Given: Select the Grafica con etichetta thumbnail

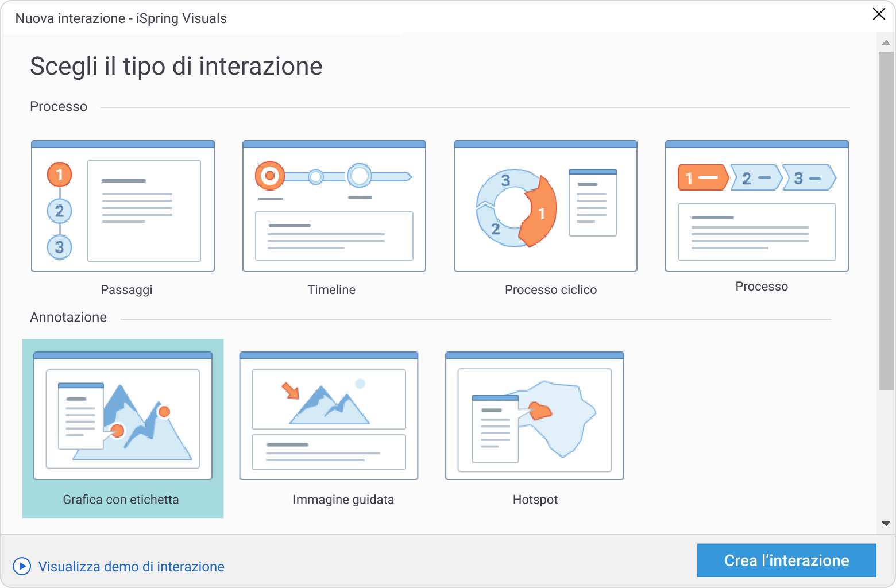Looking at the screenshot, I should pyautogui.click(x=123, y=416).
